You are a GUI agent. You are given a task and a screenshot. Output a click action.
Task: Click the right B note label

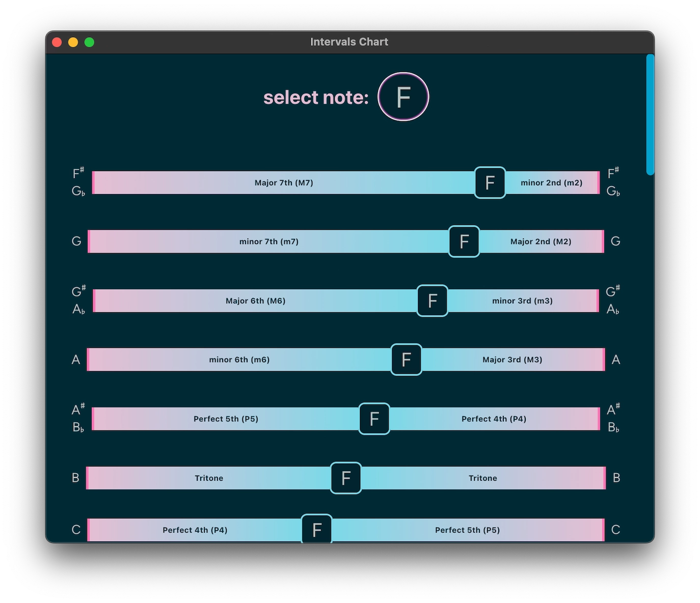click(x=616, y=478)
